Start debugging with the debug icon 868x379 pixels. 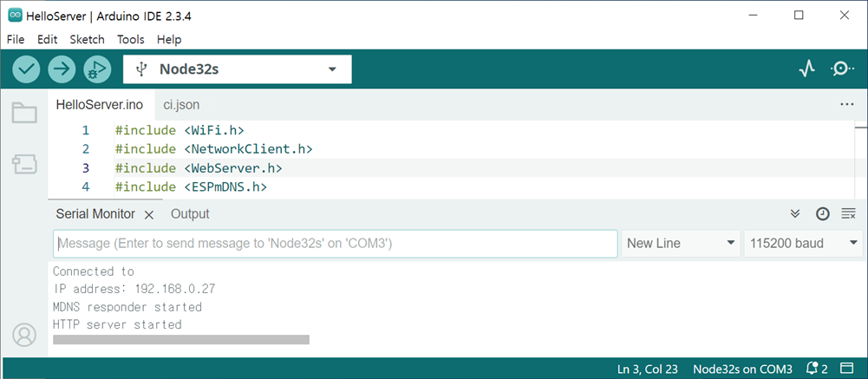(97, 69)
